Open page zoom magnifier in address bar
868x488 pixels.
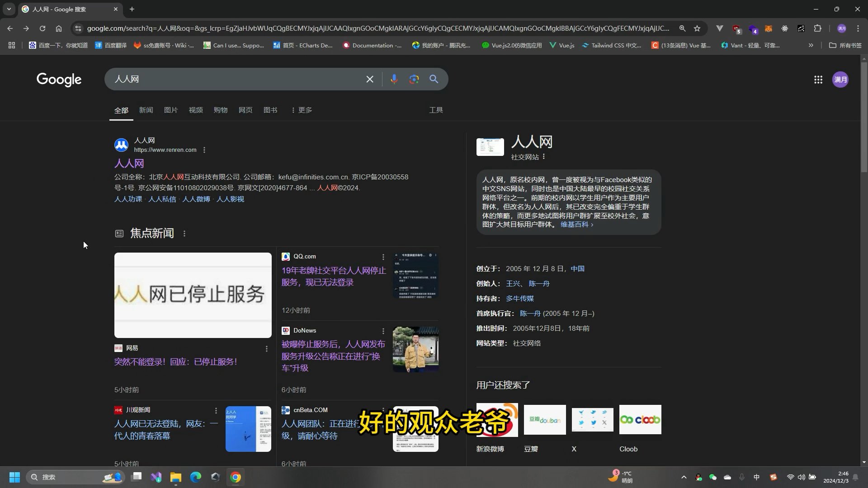[682, 28]
